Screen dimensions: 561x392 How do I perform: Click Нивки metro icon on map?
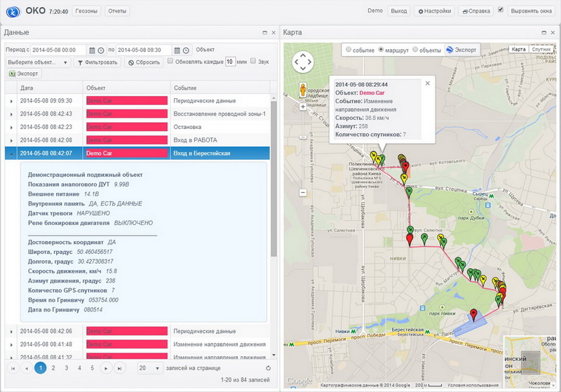pyautogui.click(x=353, y=331)
